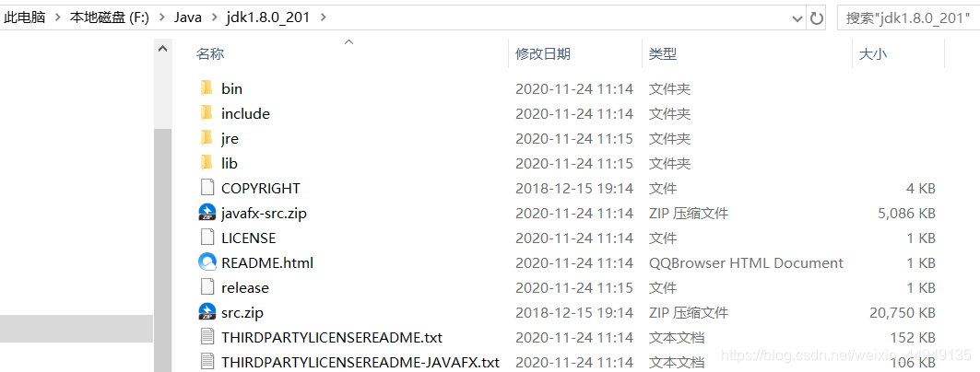980x372 pixels.
Task: Refresh the current folder view
Action: pyautogui.click(x=816, y=18)
